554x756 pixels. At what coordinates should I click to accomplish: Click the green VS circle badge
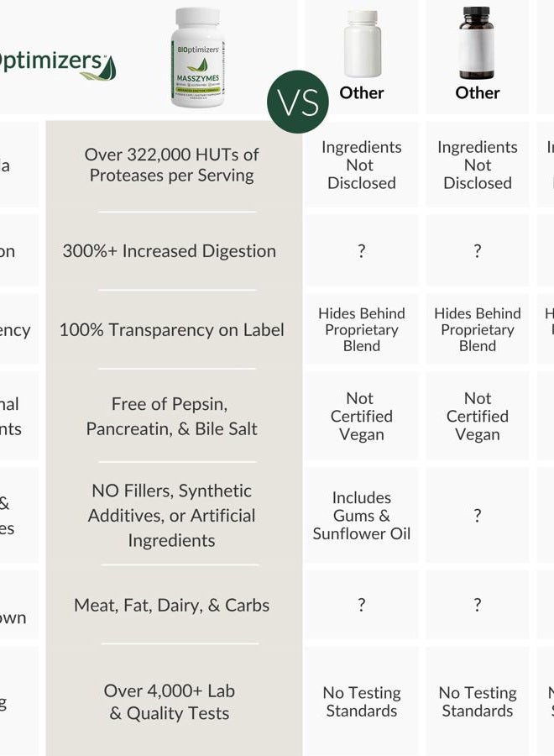coord(299,102)
